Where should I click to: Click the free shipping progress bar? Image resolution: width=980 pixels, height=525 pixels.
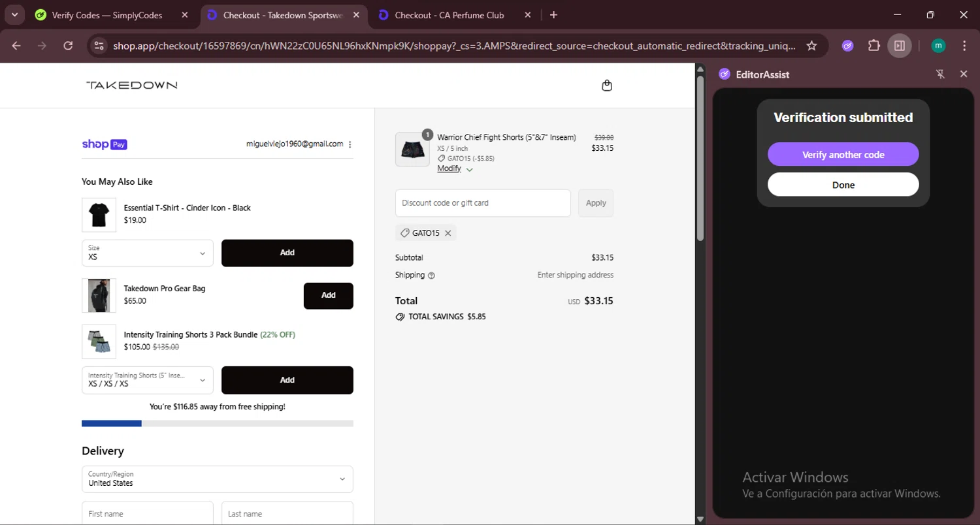click(218, 424)
